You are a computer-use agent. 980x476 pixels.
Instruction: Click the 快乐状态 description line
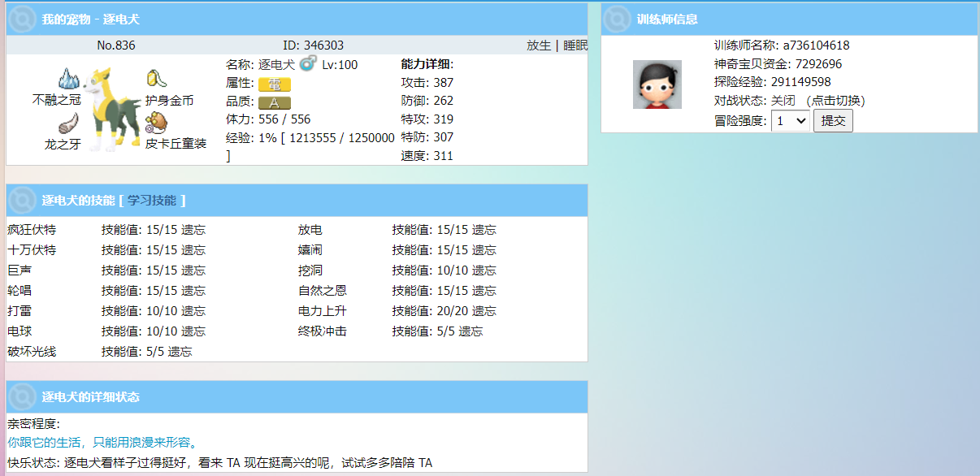click(220, 463)
